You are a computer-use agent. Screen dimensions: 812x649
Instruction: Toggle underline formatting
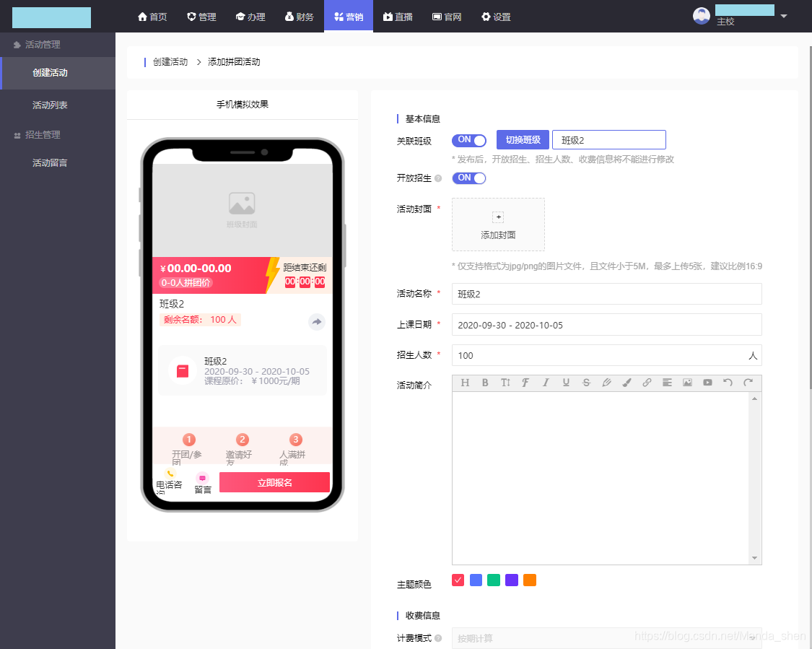pos(565,383)
